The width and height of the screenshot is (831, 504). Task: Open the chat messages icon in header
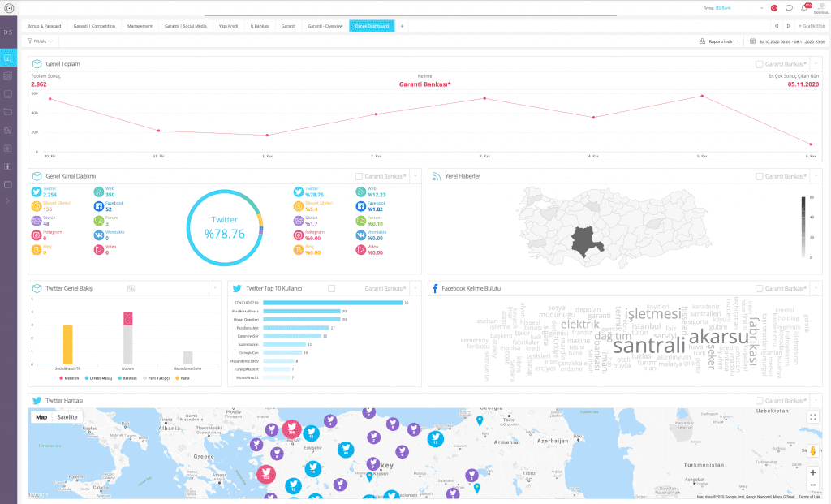pyautogui.click(x=789, y=8)
